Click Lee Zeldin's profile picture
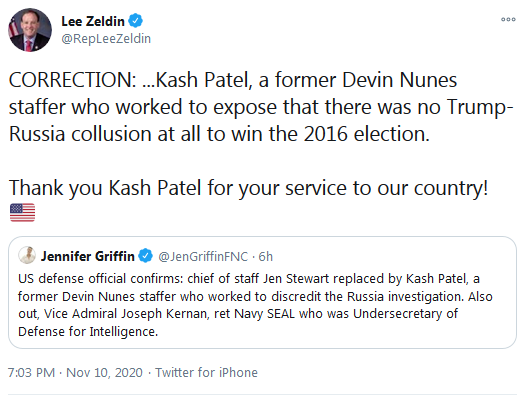 pyautogui.click(x=30, y=30)
